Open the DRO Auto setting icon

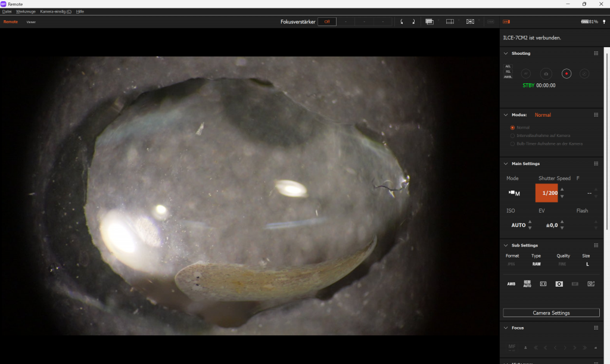tap(527, 284)
